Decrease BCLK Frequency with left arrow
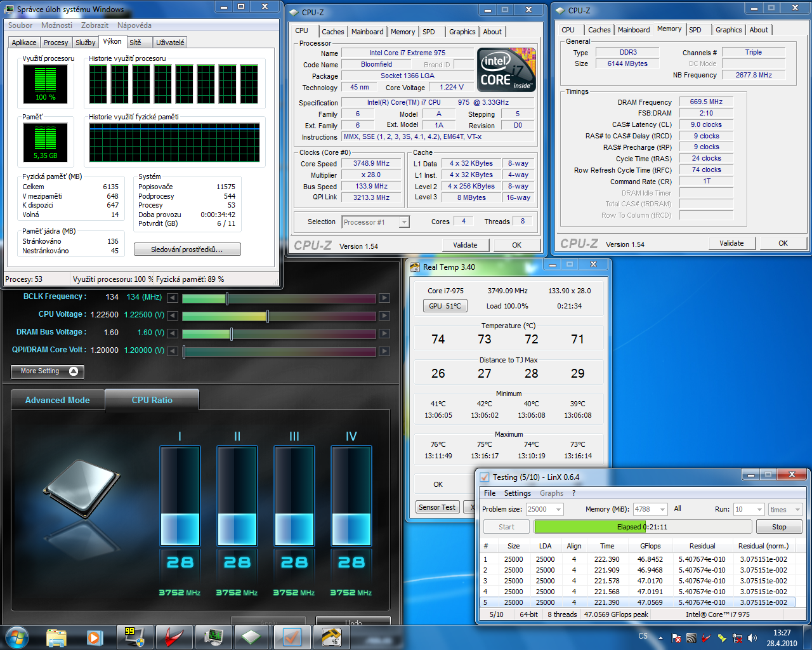The image size is (812, 650). [x=173, y=298]
